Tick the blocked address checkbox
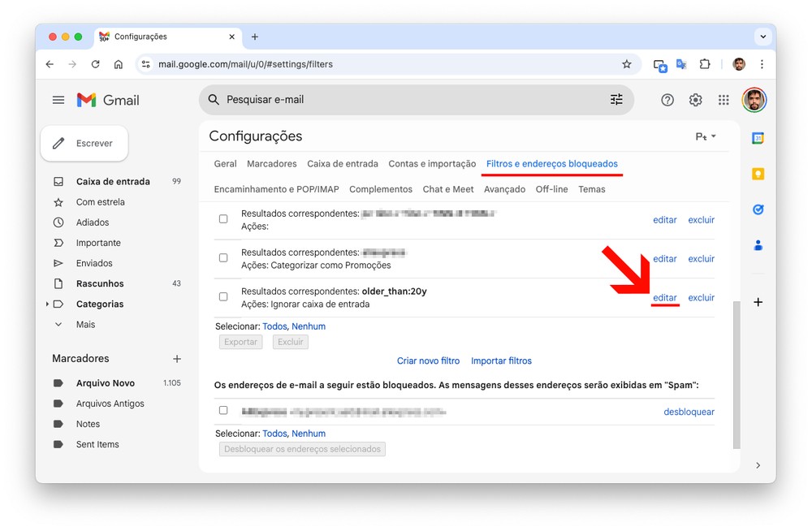812x531 pixels. (x=223, y=411)
